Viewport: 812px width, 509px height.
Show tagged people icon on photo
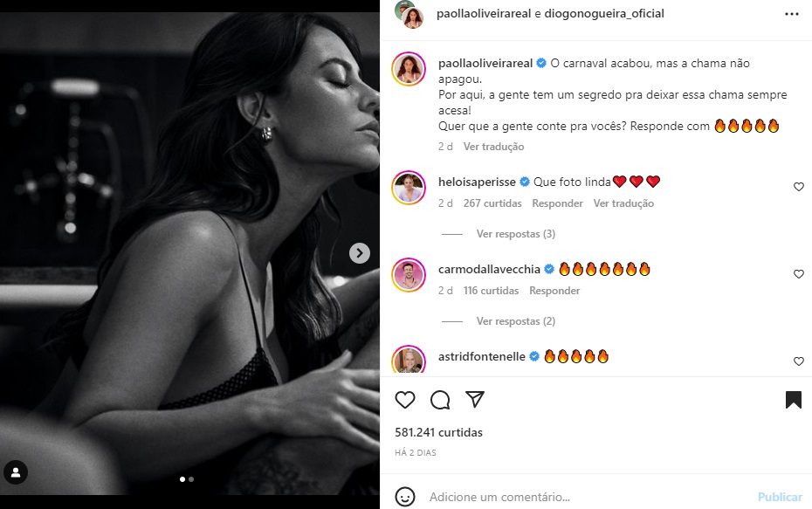point(16,472)
